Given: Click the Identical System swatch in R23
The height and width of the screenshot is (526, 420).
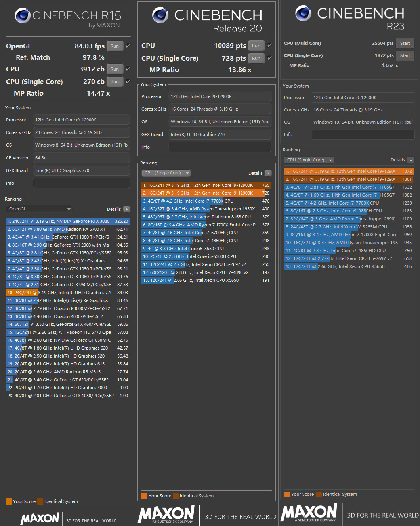Looking at the screenshot, I should [x=319, y=494].
